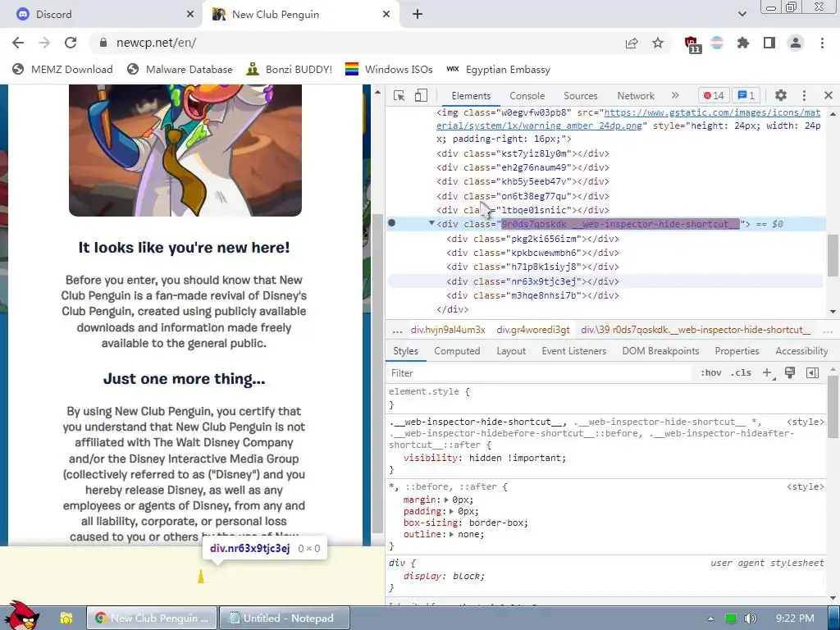The height and width of the screenshot is (630, 840).
Task: Select the khb5y5eeb47v div node
Action: click(523, 181)
